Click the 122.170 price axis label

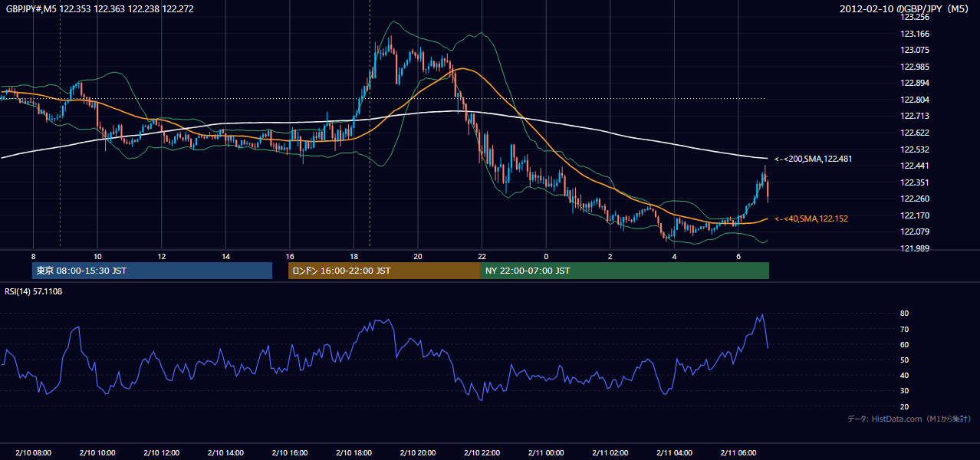click(915, 215)
